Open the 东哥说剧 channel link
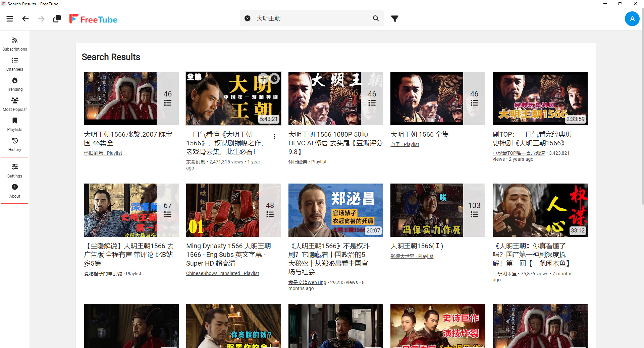The image size is (644, 348). [196, 162]
